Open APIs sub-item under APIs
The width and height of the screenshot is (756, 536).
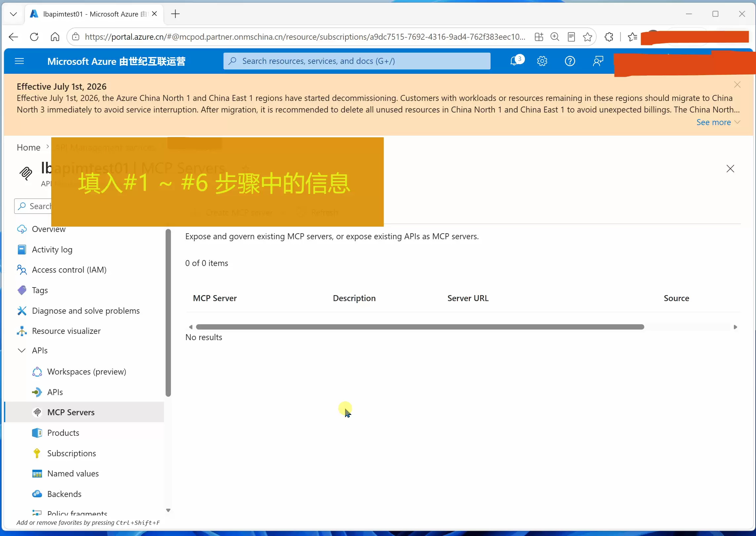[x=55, y=392]
